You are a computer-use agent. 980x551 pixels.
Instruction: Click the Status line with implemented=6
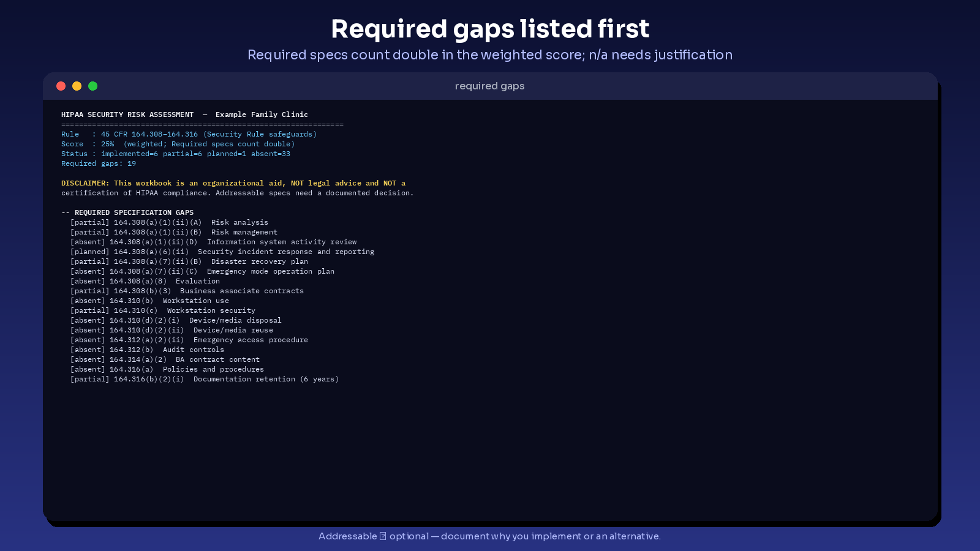click(176, 154)
